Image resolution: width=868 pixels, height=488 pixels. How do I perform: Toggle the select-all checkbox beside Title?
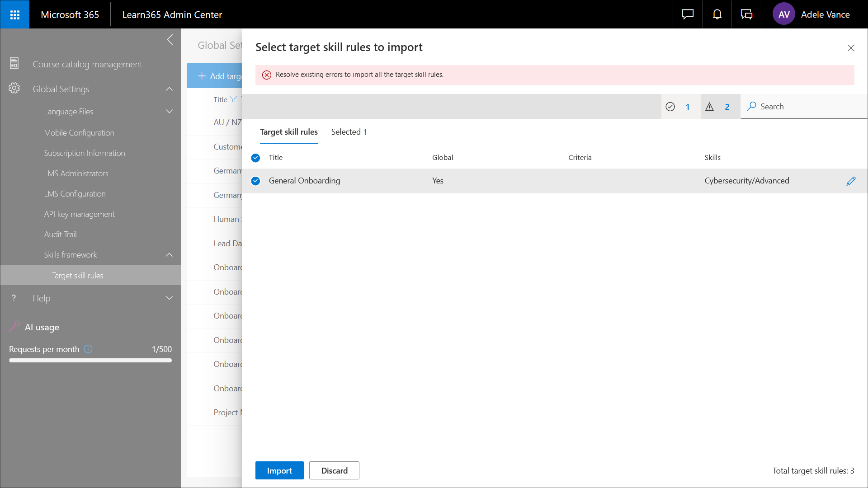[x=256, y=158]
